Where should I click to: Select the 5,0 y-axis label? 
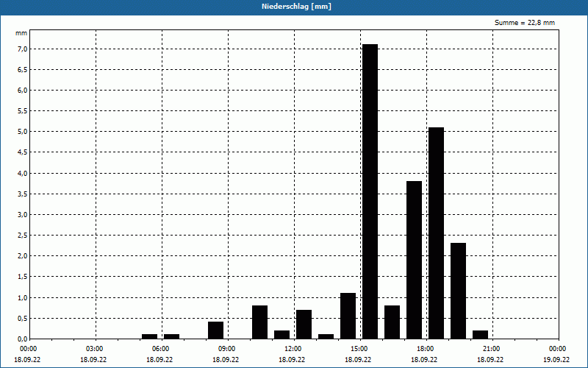(22, 132)
